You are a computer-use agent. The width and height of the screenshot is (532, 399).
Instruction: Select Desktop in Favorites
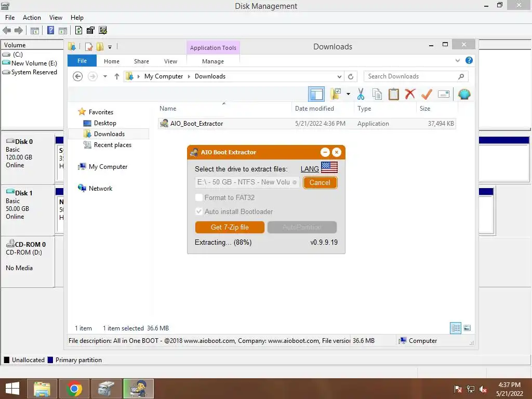(x=105, y=123)
